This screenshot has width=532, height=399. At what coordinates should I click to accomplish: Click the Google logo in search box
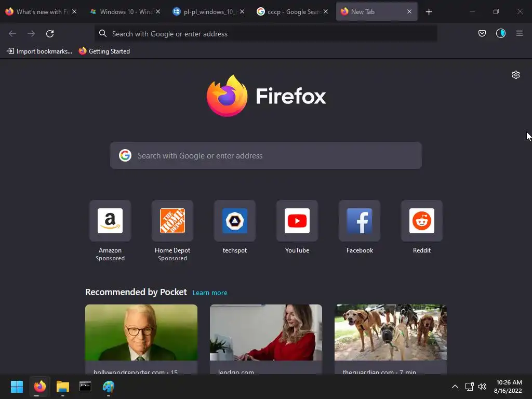[125, 155]
